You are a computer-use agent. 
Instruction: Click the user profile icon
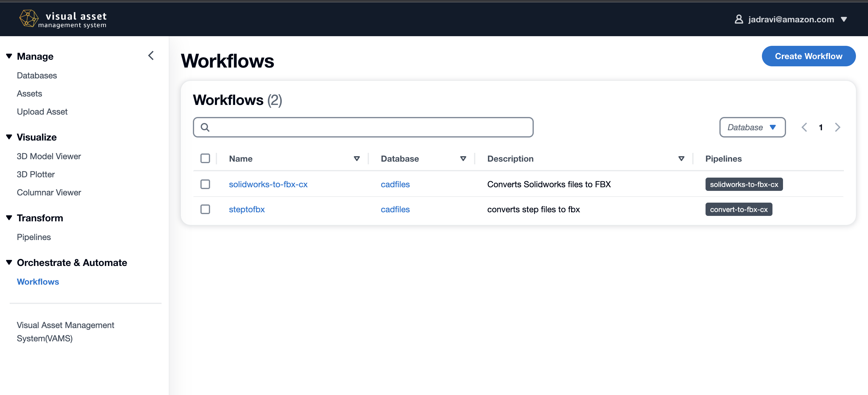tap(739, 19)
